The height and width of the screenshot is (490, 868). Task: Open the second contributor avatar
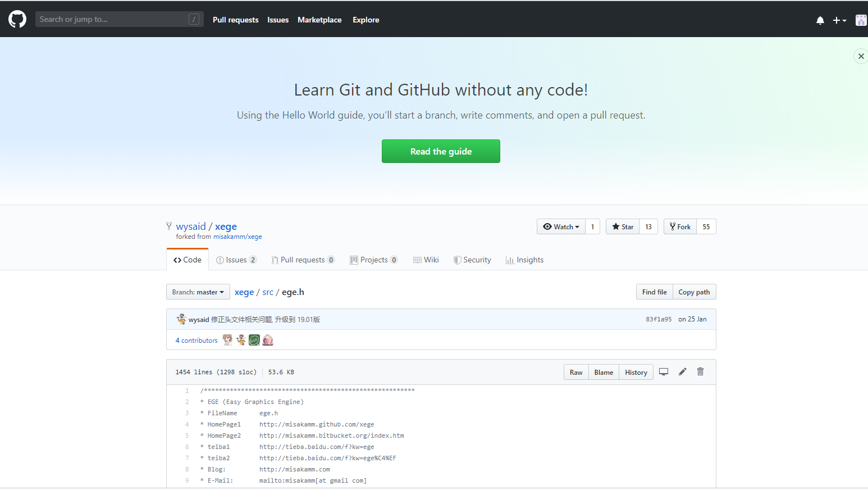241,340
